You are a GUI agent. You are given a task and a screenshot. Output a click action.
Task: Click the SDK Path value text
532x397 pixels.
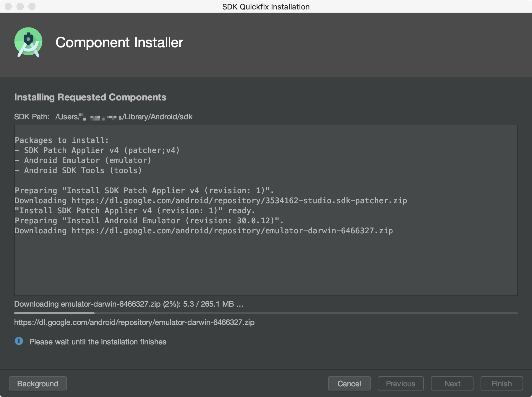[x=124, y=117]
